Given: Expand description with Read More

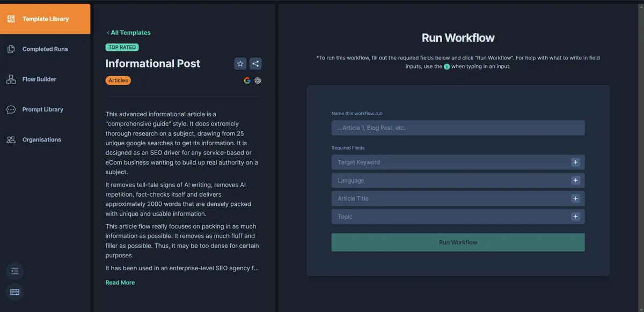Looking at the screenshot, I should click(x=120, y=283).
